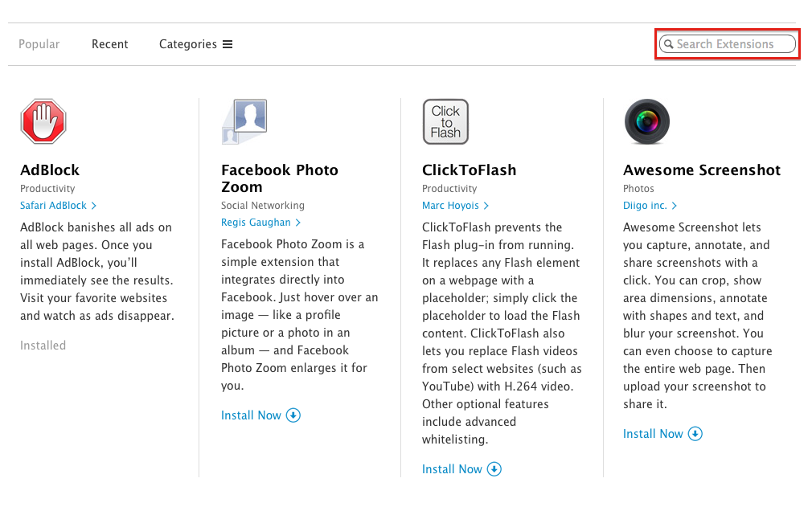
Task: Click the Install Now link for ClickToFlash
Action: (452, 469)
